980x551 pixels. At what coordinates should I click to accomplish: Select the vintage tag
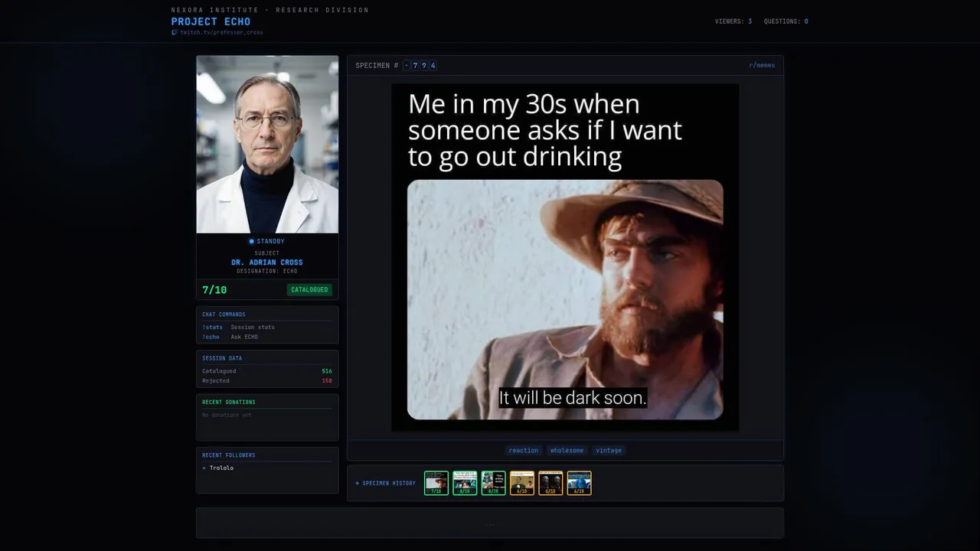click(x=609, y=450)
